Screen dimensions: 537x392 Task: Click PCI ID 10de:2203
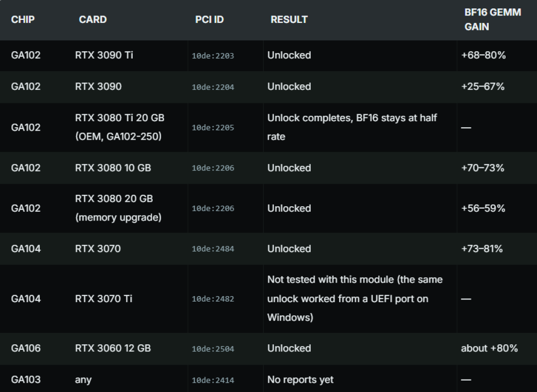(213, 56)
